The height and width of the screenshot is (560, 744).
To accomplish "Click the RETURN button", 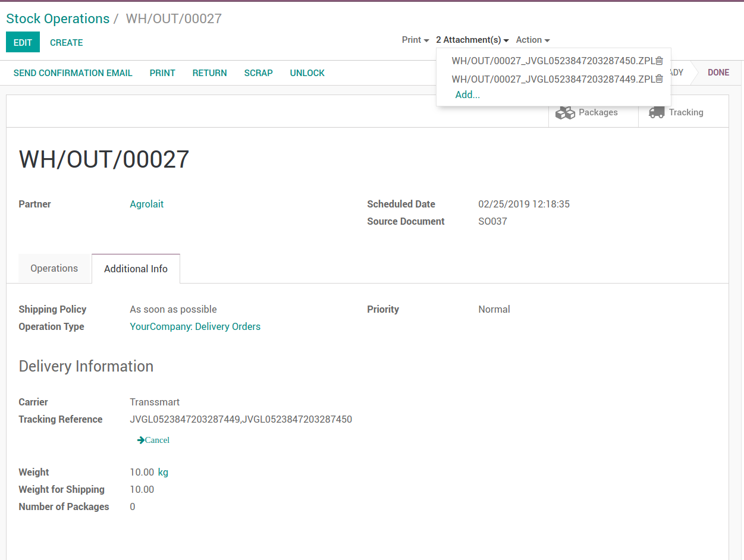I will [x=209, y=73].
